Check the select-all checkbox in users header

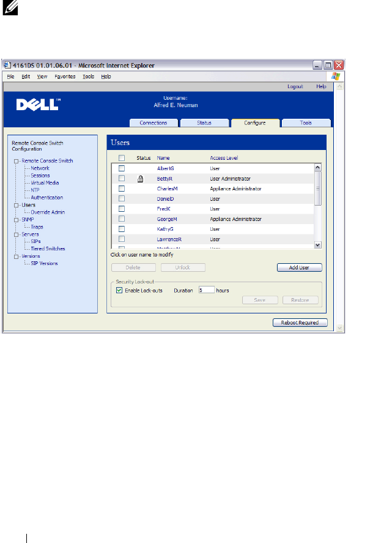[x=122, y=158]
